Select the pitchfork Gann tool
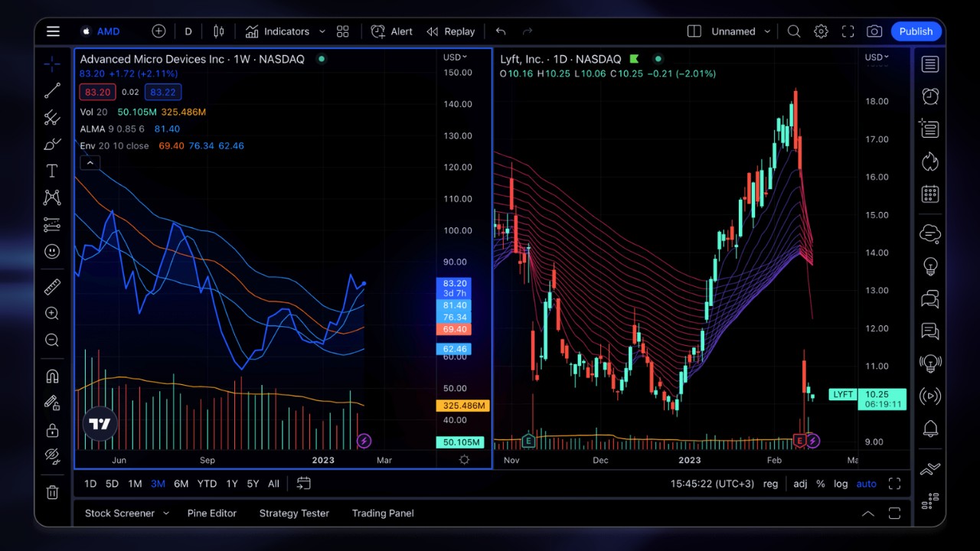 click(x=52, y=117)
